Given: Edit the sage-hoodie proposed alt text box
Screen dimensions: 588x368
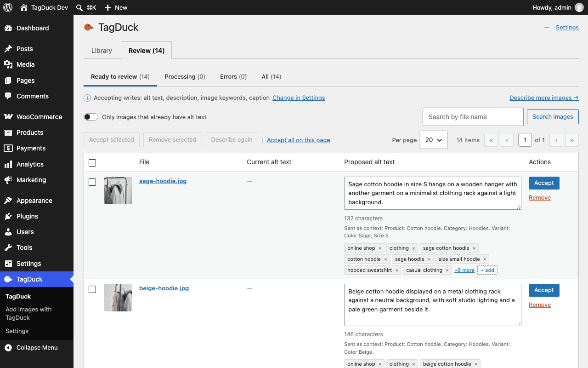Looking at the screenshot, I should [x=433, y=193].
